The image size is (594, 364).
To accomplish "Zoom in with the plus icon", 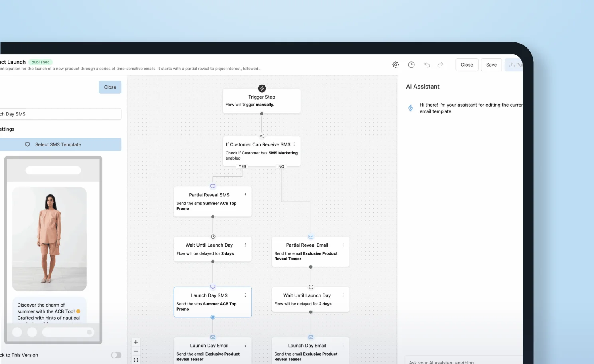I will point(136,342).
